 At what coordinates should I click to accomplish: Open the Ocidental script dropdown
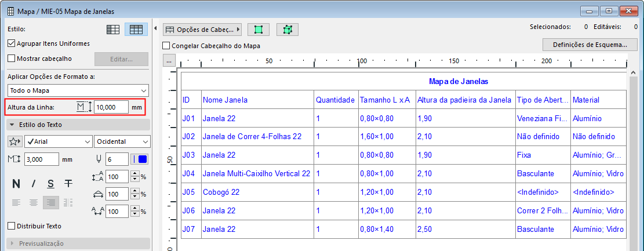(x=122, y=141)
